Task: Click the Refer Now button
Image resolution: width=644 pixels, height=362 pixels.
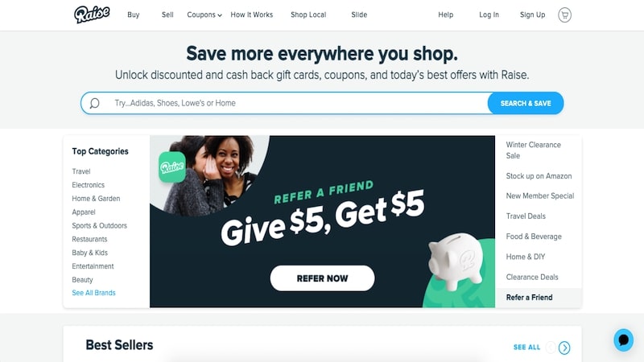Action: pyautogui.click(x=323, y=278)
